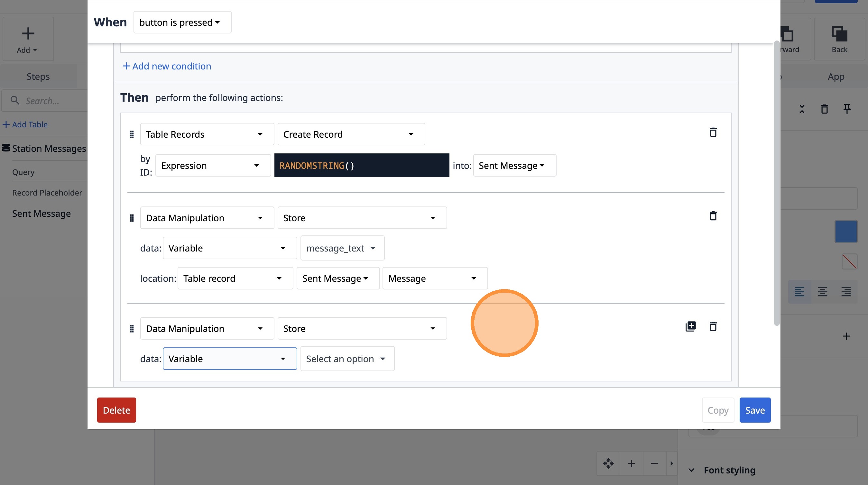Click the pin icon in side panel
The height and width of the screenshot is (485, 868).
847,109
